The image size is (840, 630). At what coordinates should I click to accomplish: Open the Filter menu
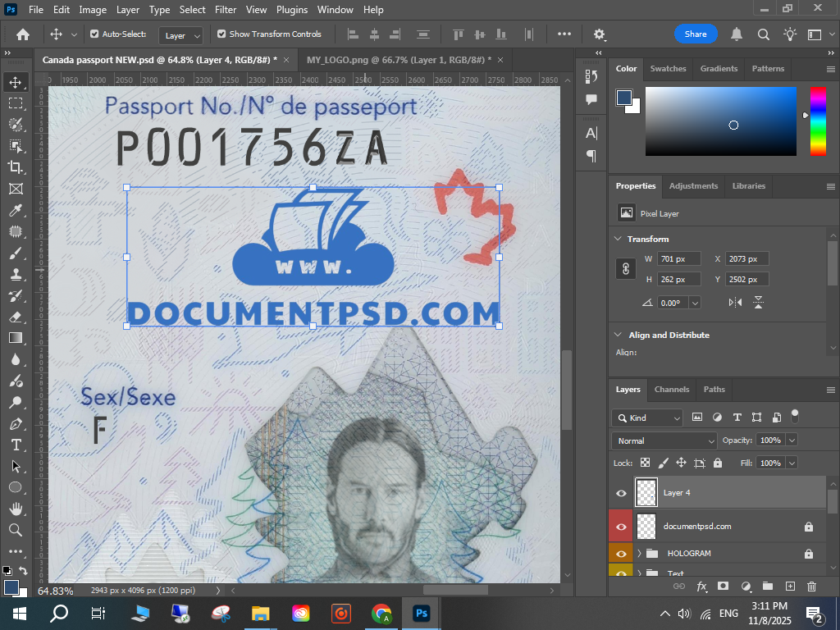pyautogui.click(x=225, y=10)
